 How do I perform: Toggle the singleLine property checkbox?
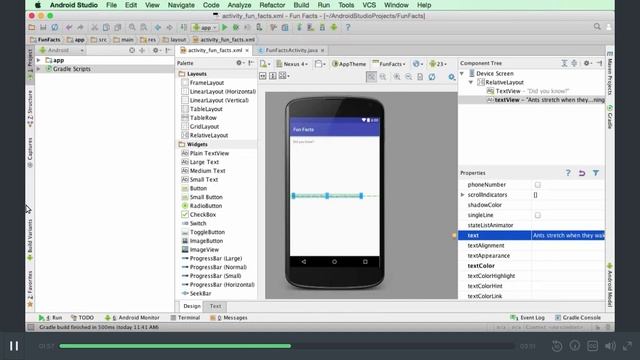(538, 215)
